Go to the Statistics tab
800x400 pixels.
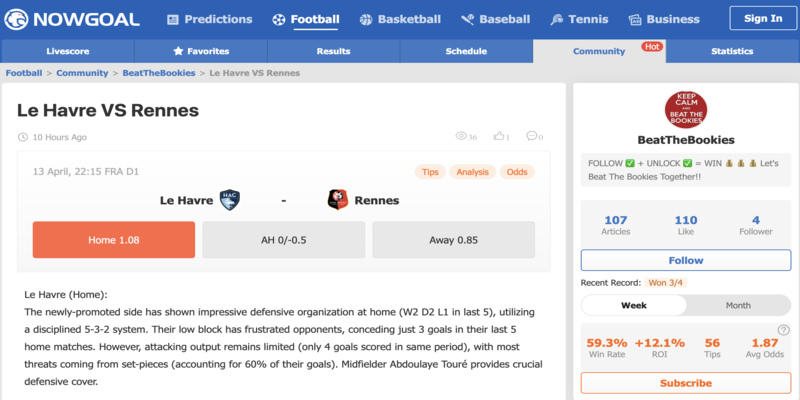coord(732,51)
